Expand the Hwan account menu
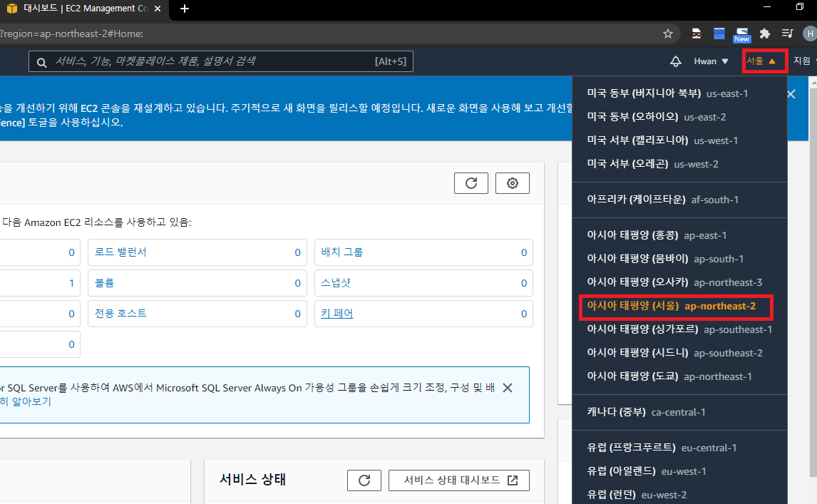The image size is (817, 504). point(711,61)
